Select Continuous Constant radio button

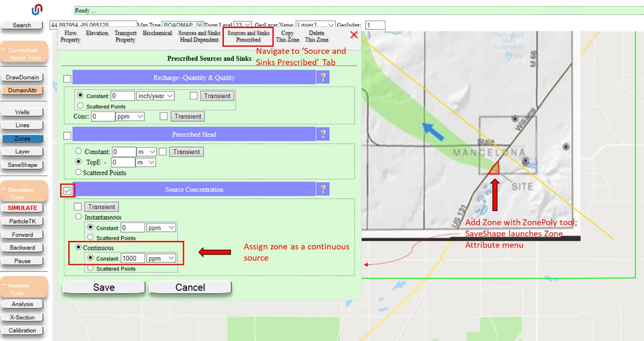click(90, 258)
